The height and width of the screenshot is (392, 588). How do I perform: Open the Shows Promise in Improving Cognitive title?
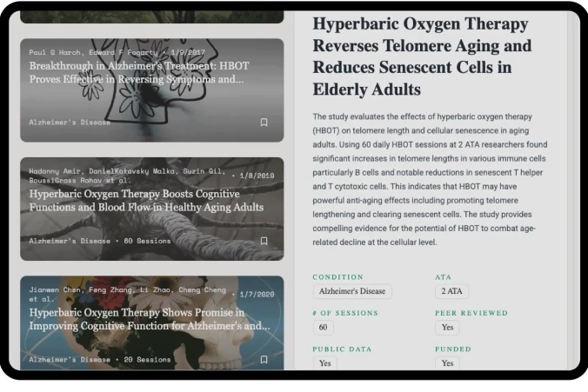[149, 319]
